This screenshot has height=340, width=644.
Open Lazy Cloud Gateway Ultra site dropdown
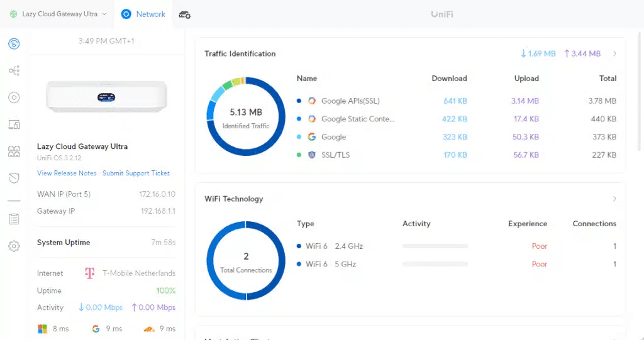click(58, 14)
